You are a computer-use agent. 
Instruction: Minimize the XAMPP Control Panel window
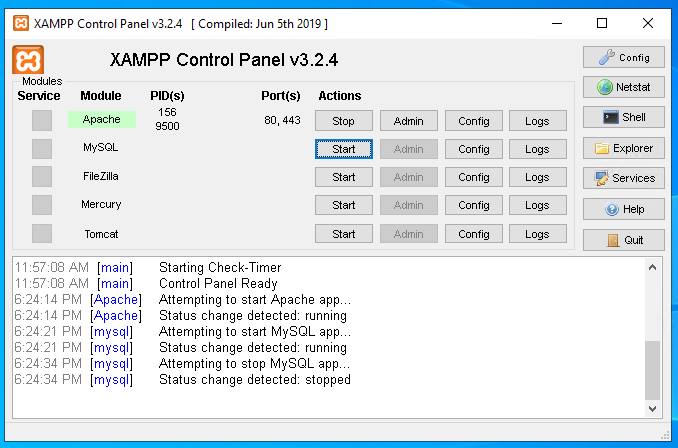coord(557,23)
